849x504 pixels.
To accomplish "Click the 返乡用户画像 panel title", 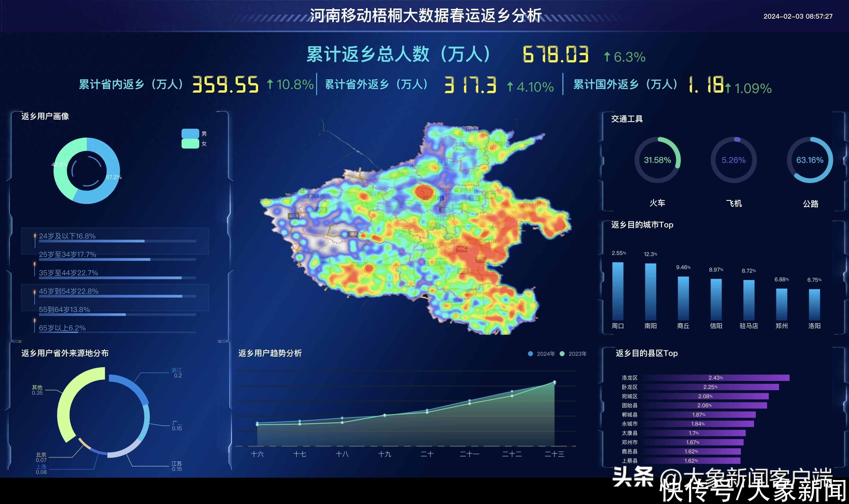I will click(x=45, y=116).
